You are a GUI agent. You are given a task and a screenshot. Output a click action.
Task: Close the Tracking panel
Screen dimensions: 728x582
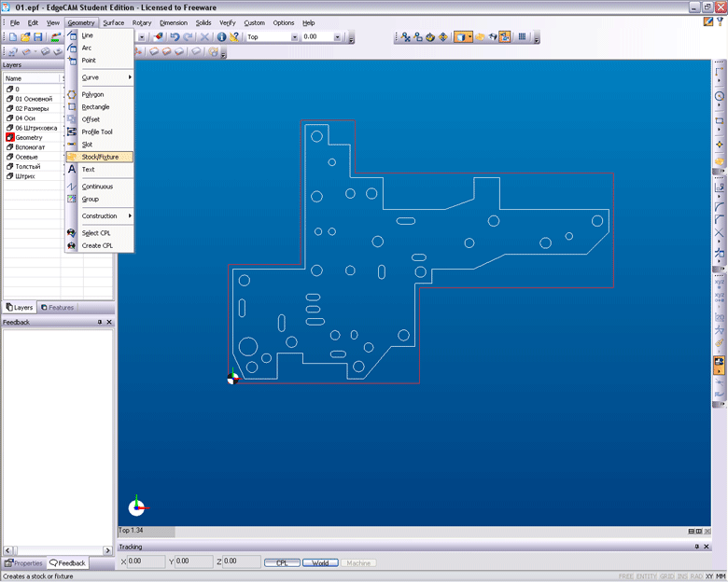707,547
